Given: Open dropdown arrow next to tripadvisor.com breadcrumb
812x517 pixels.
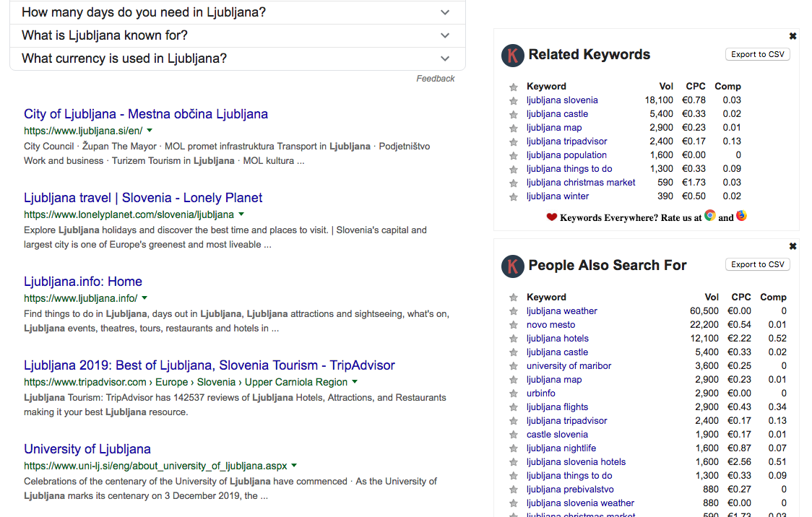Looking at the screenshot, I should tap(355, 382).
